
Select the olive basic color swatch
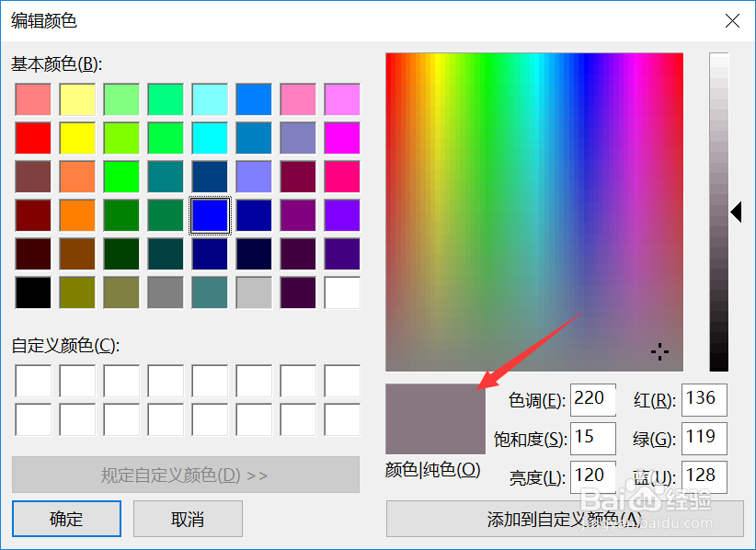[x=77, y=292]
